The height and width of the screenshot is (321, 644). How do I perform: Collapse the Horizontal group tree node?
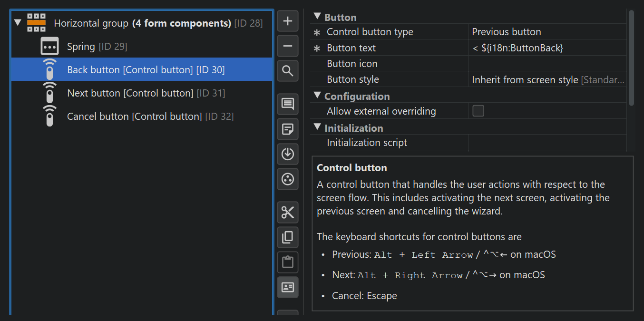point(18,23)
